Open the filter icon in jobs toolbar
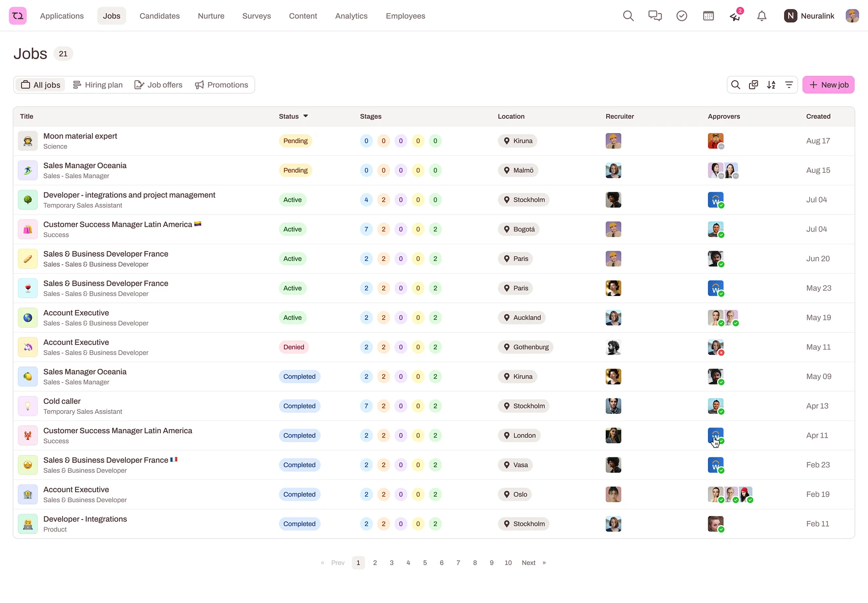The height and width of the screenshot is (603, 868). (789, 85)
